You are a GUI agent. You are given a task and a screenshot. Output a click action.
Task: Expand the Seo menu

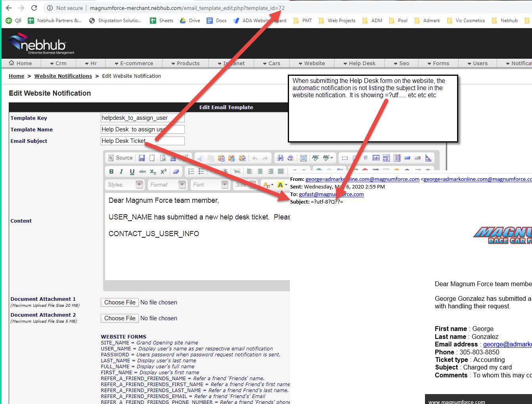pyautogui.click(x=401, y=63)
